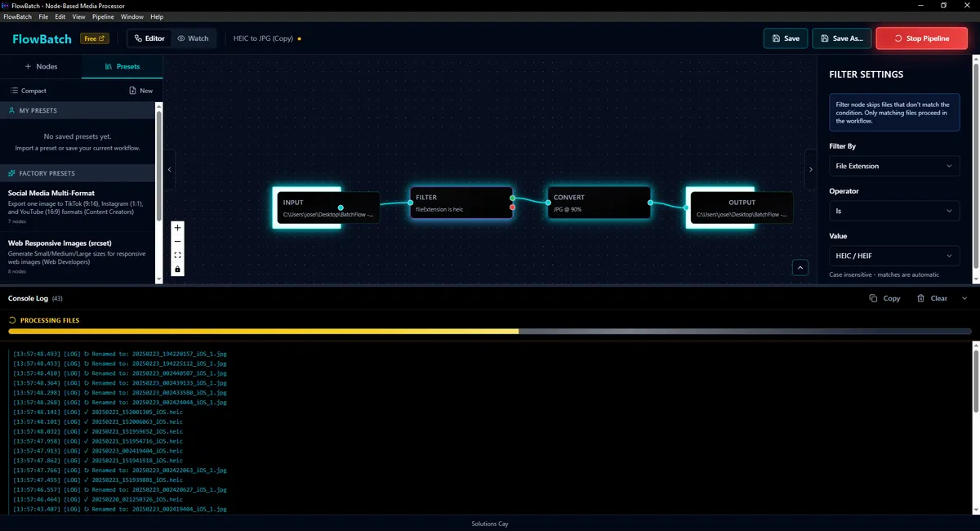Copy the console log
Image resolution: width=980 pixels, height=531 pixels.
pyautogui.click(x=885, y=298)
